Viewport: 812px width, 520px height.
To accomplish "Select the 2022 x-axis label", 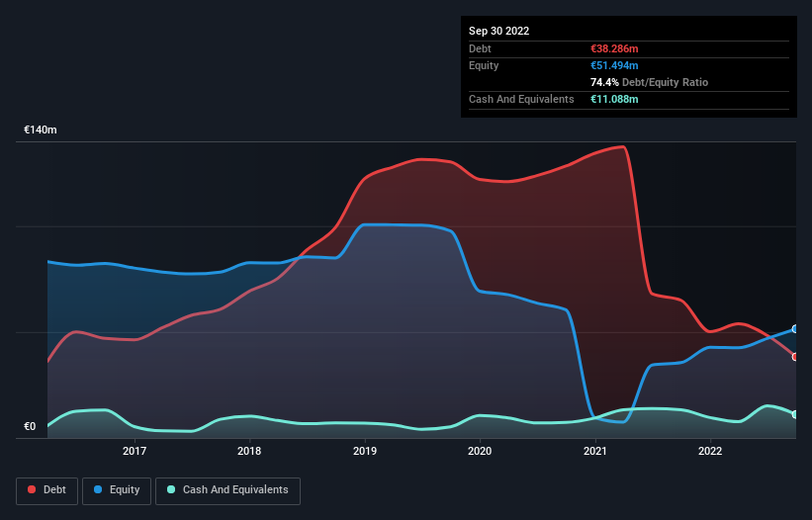I will 710,451.
